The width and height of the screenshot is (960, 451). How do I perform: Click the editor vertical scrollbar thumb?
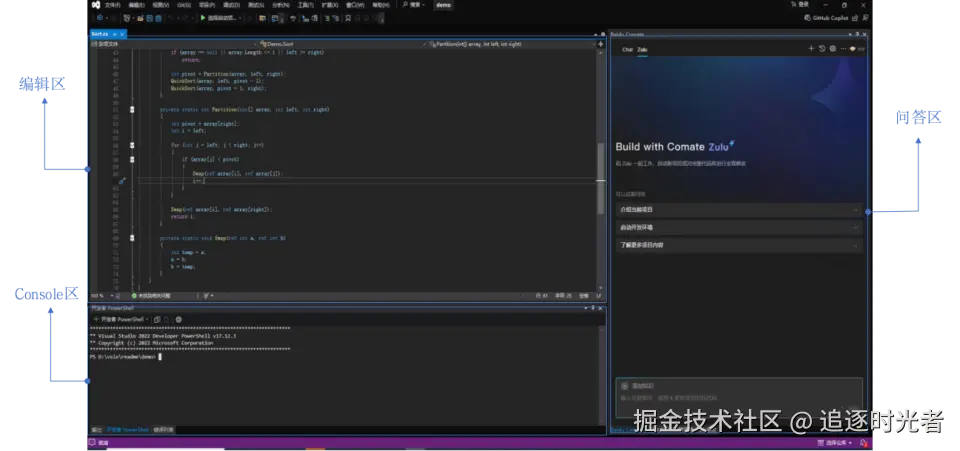[601, 178]
